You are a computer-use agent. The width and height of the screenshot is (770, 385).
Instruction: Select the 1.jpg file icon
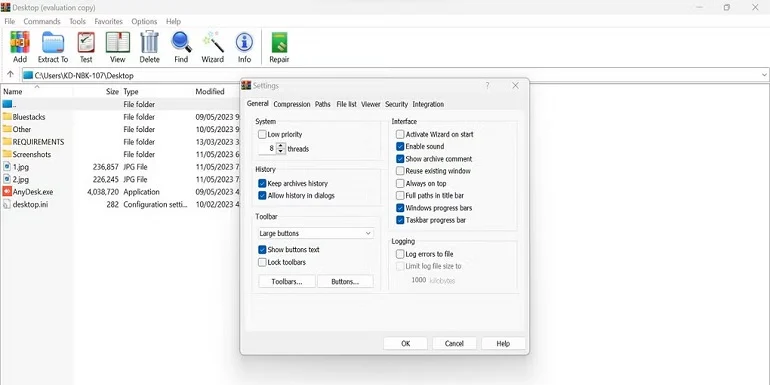tap(7, 166)
